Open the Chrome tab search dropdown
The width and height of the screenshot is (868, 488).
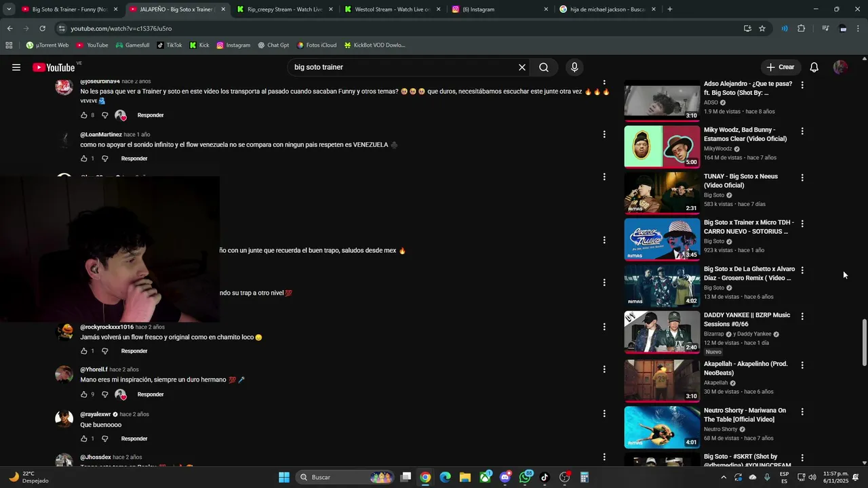(x=10, y=9)
